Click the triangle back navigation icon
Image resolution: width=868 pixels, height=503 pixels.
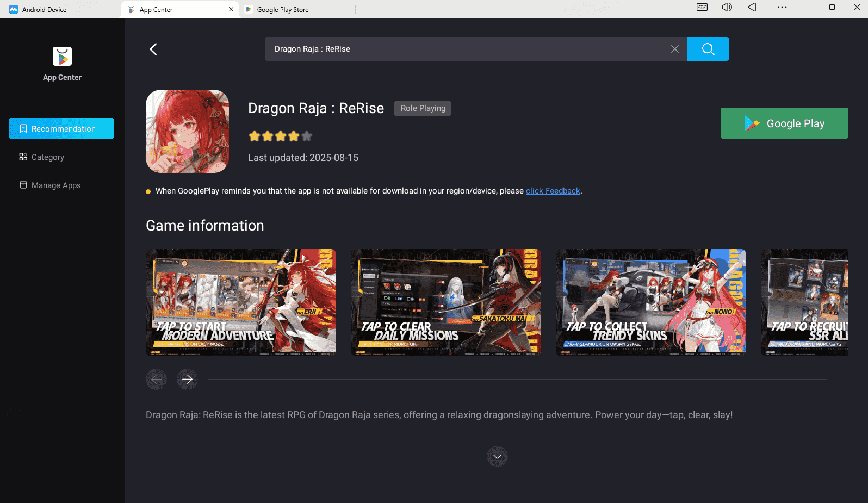[x=752, y=7]
